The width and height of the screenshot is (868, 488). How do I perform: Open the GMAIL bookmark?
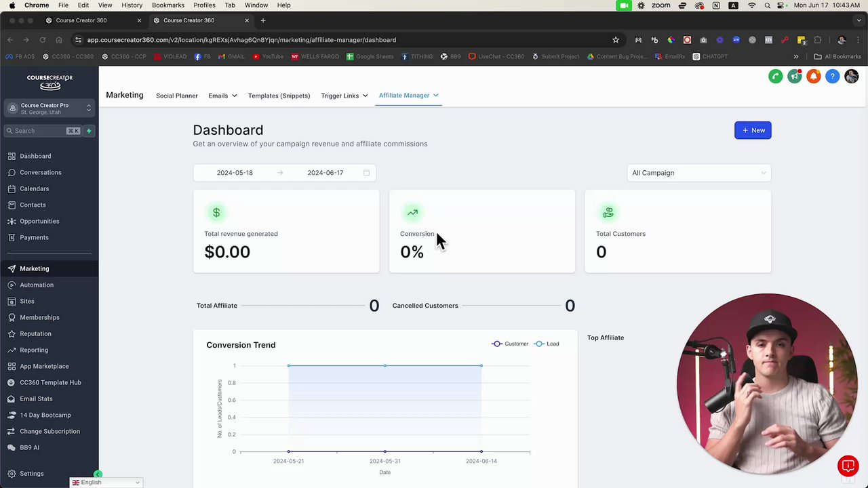231,57
